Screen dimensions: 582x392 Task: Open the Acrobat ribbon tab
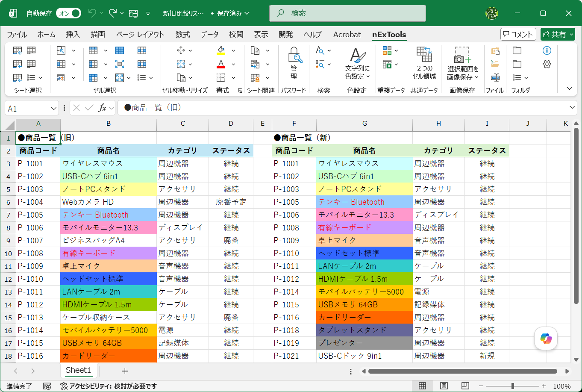(347, 35)
